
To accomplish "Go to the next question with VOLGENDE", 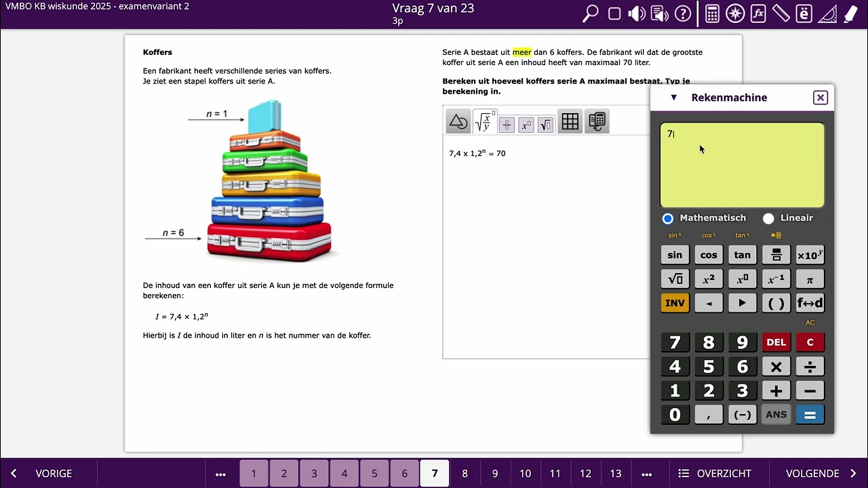I will click(819, 474).
